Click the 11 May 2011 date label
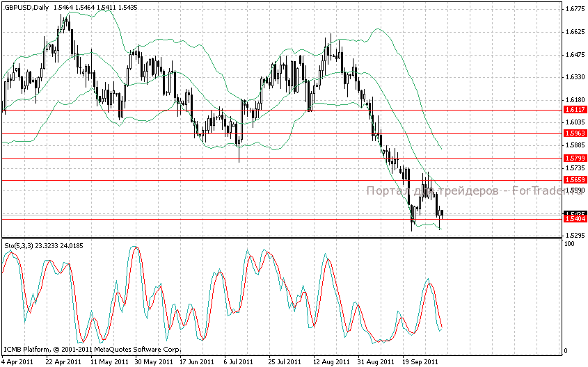This screenshot has height=367, width=588. click(x=108, y=362)
